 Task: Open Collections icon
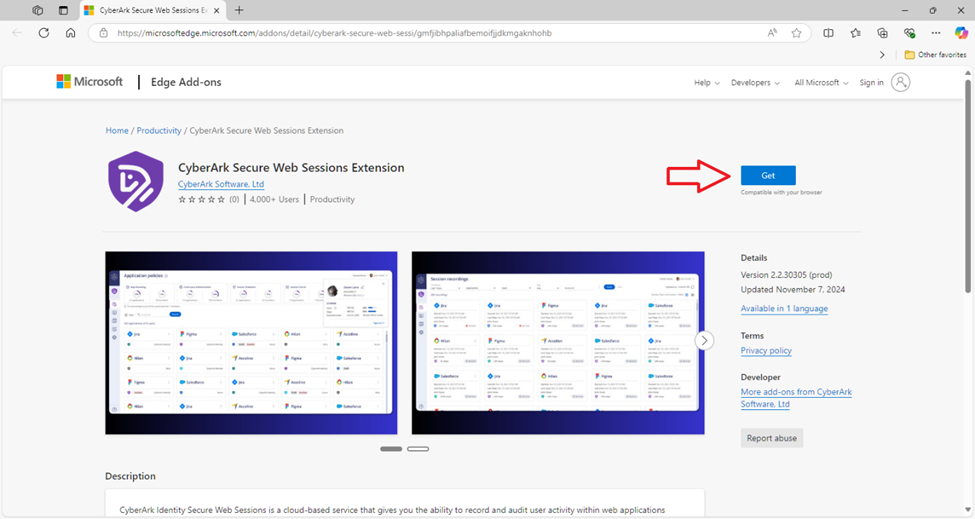[882, 33]
